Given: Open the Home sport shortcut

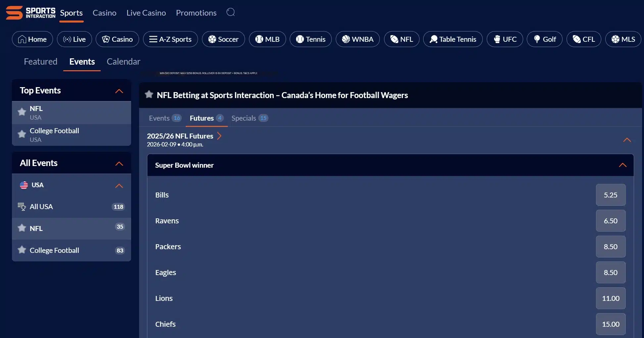Looking at the screenshot, I should point(32,39).
